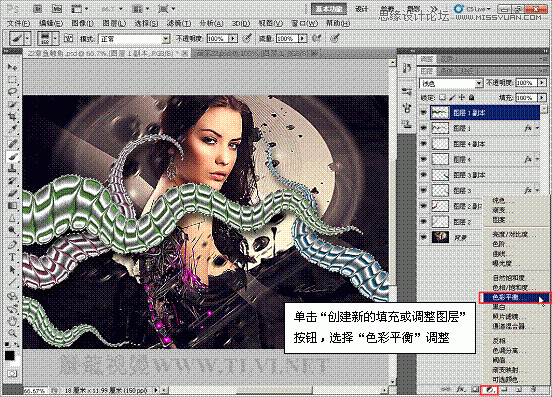Select the Horizontal Type tool
The height and width of the screenshot is (397, 552).
pos(12,257)
